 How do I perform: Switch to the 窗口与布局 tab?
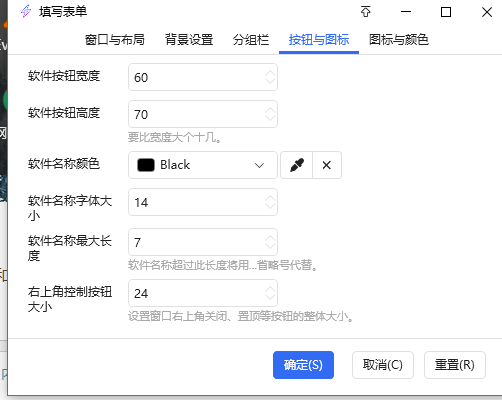115,40
